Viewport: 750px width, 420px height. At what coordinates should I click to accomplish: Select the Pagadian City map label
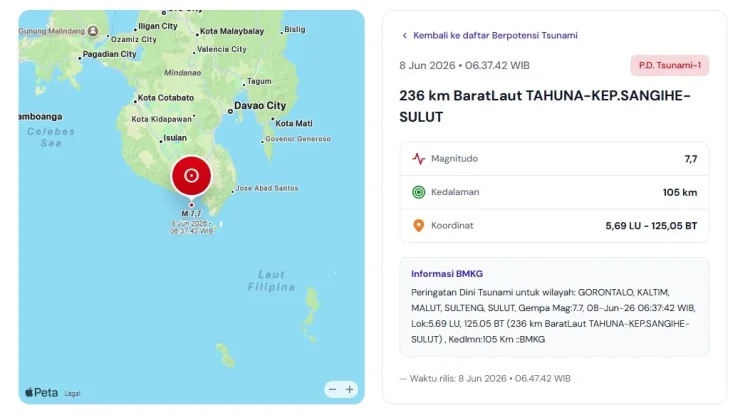pos(110,54)
